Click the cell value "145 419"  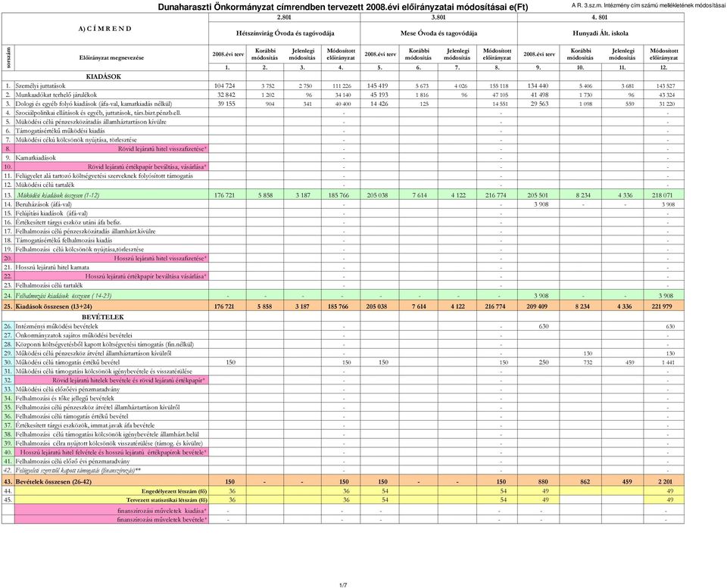click(377, 86)
